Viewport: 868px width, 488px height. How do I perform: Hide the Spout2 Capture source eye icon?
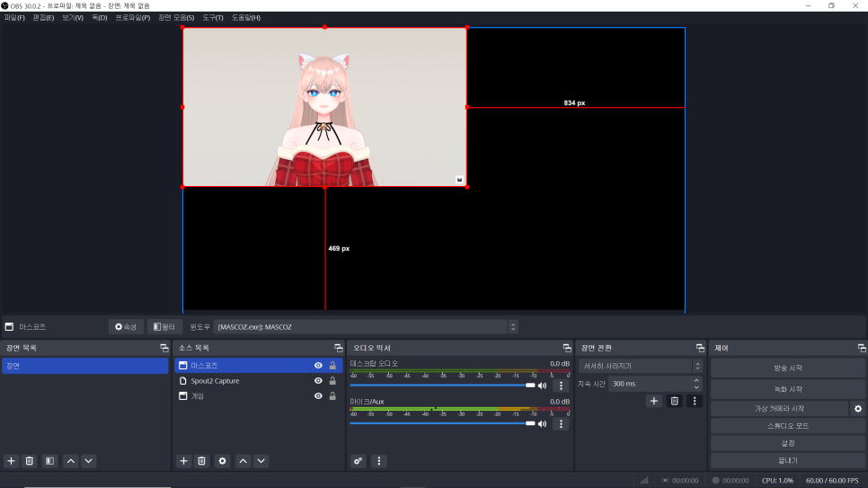(318, 381)
